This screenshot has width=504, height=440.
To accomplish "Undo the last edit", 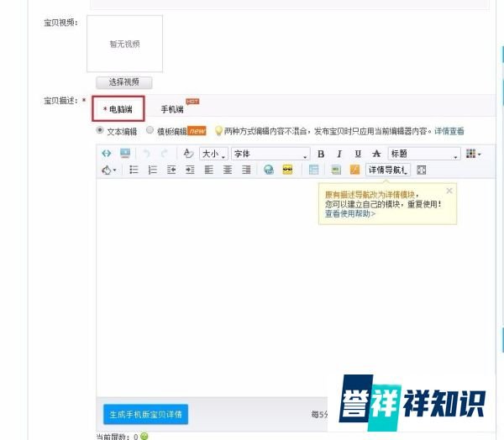I will click(x=146, y=154).
